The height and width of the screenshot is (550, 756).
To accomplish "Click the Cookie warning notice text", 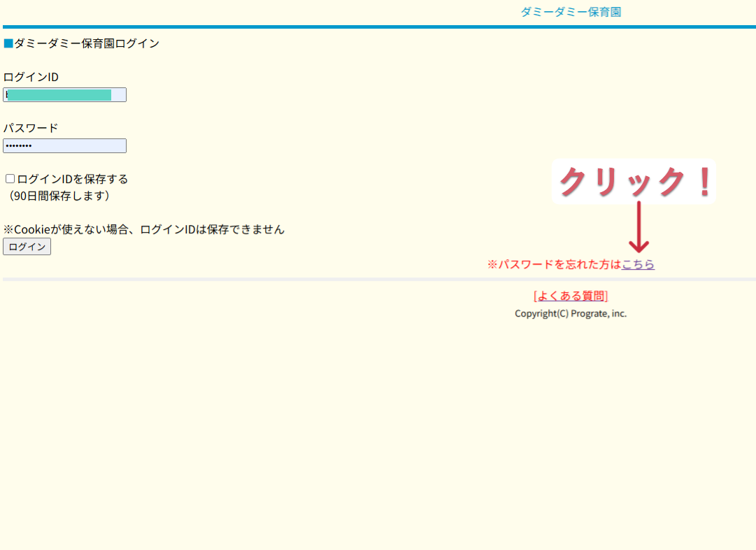I will [144, 229].
